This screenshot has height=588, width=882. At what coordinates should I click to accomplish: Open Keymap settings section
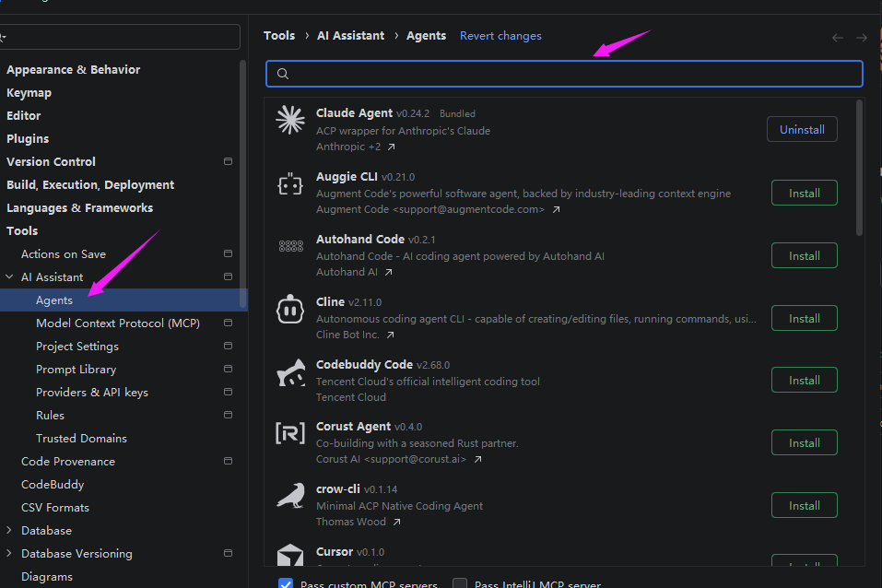pos(29,93)
